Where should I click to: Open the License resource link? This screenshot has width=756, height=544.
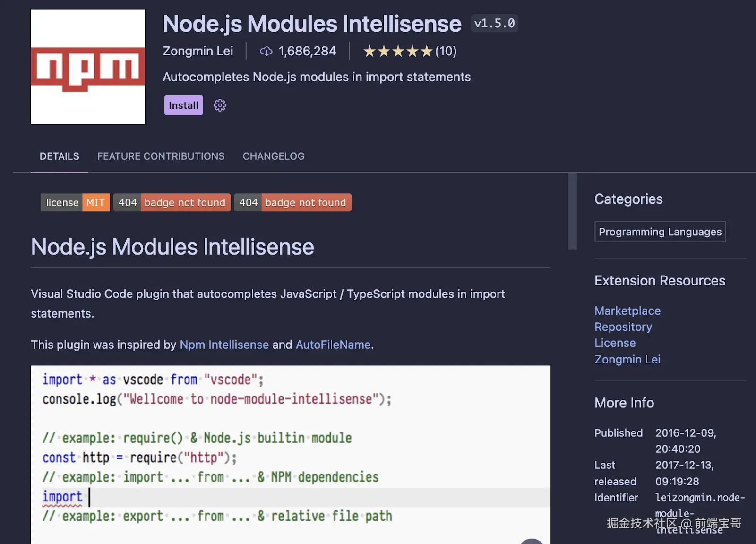[615, 343]
